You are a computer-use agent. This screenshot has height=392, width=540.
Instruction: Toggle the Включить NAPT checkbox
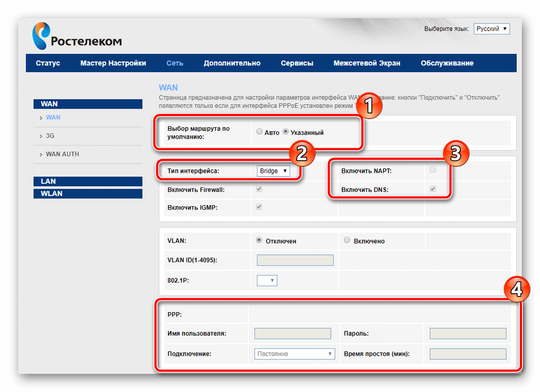(433, 170)
